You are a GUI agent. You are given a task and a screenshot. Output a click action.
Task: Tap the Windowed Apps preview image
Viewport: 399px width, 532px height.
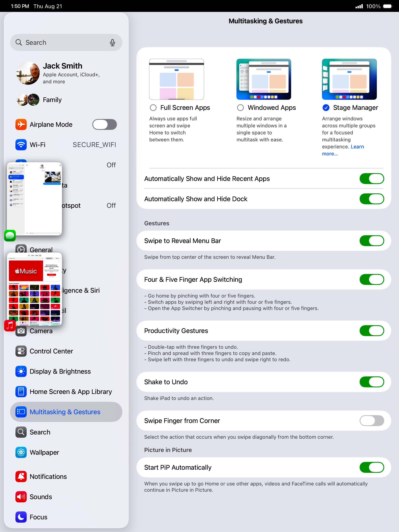tap(264, 79)
